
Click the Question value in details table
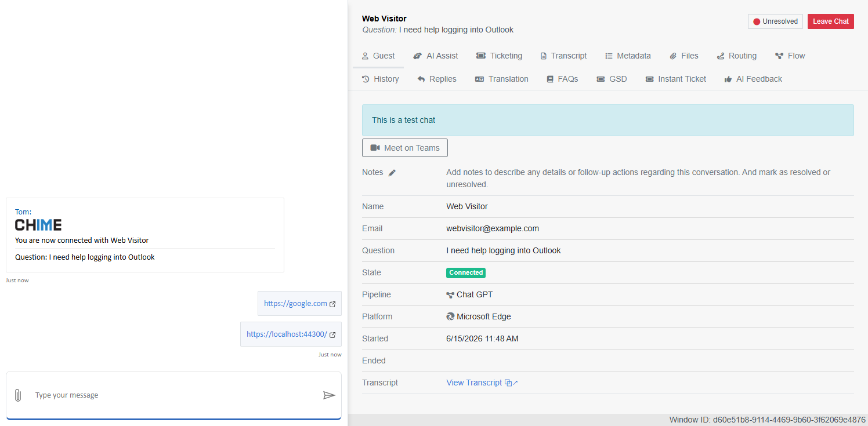click(x=504, y=250)
